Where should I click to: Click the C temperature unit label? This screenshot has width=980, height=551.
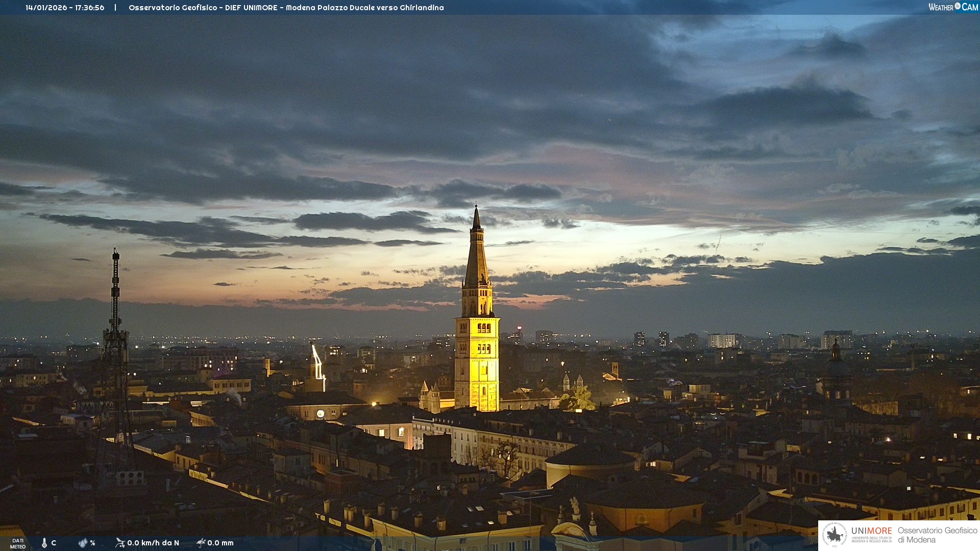pyautogui.click(x=54, y=543)
